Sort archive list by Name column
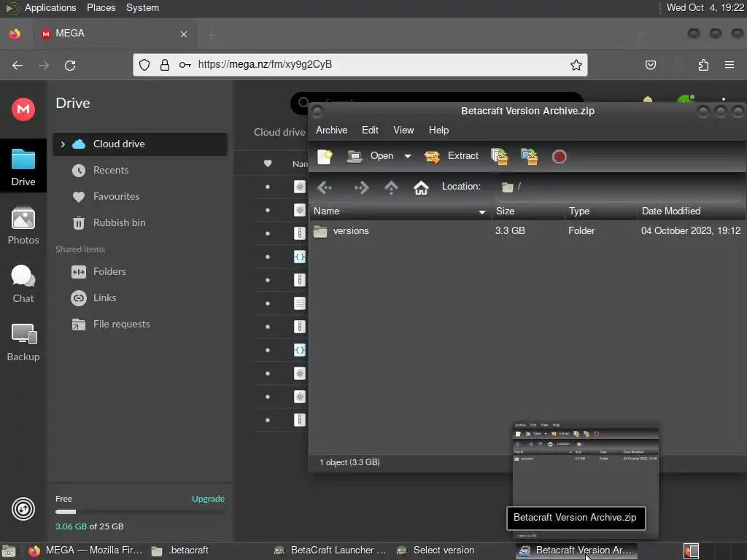 point(400,211)
